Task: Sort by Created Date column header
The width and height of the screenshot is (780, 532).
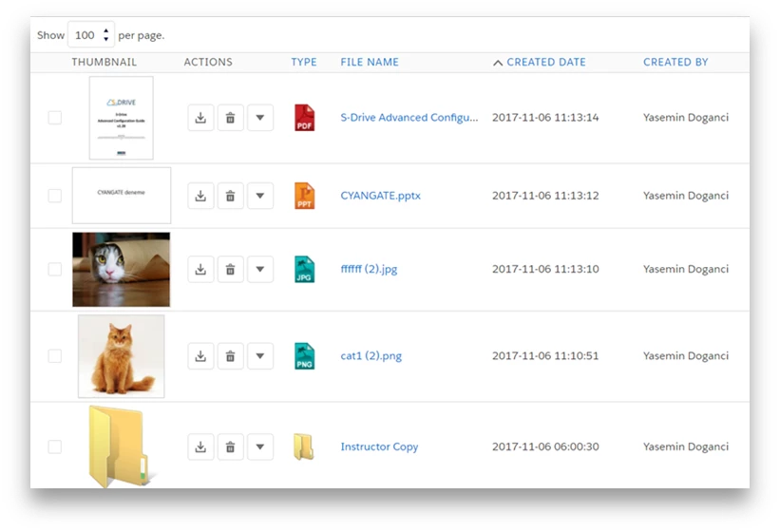Action: (545, 62)
